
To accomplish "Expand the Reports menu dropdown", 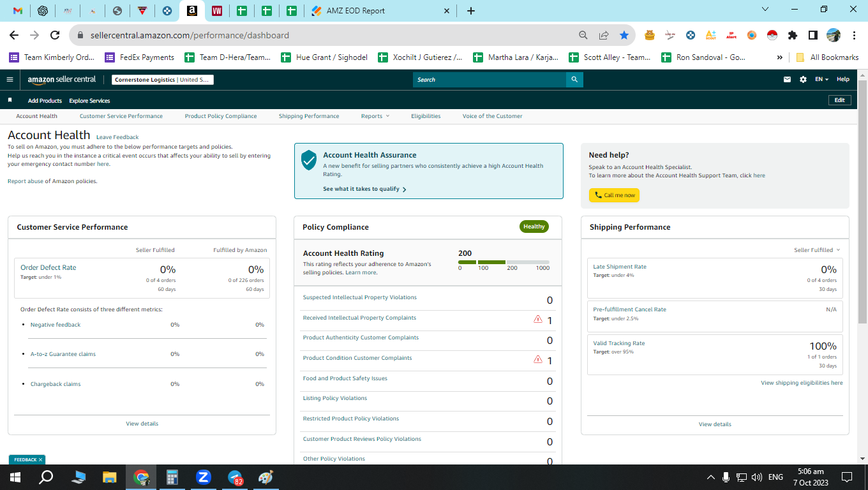I will tap(375, 116).
